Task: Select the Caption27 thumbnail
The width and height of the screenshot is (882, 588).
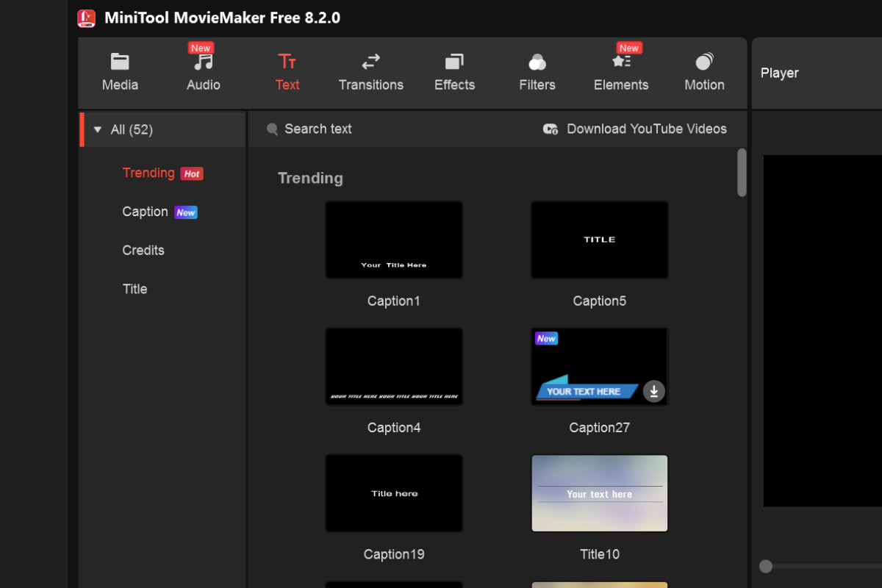Action: [x=600, y=367]
